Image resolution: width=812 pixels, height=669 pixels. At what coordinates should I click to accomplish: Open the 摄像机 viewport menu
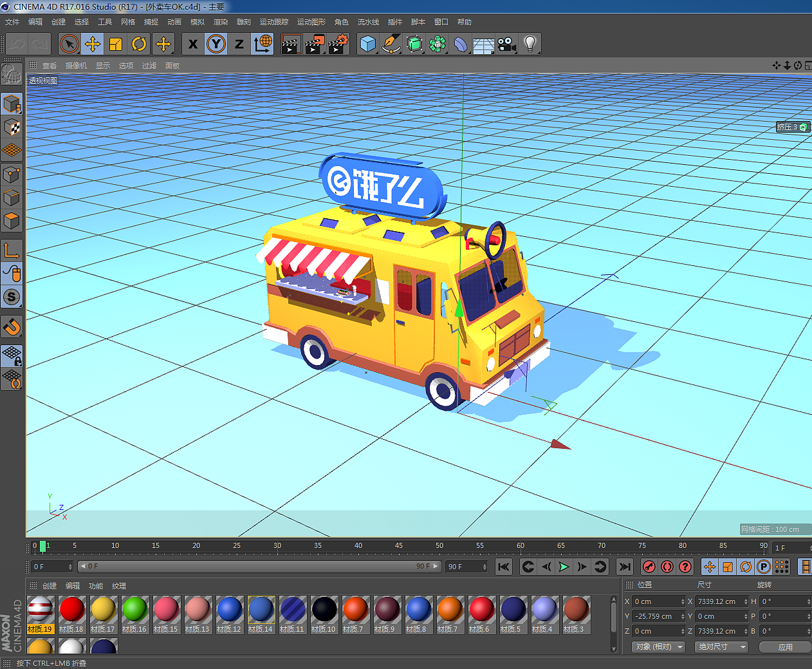pyautogui.click(x=76, y=66)
